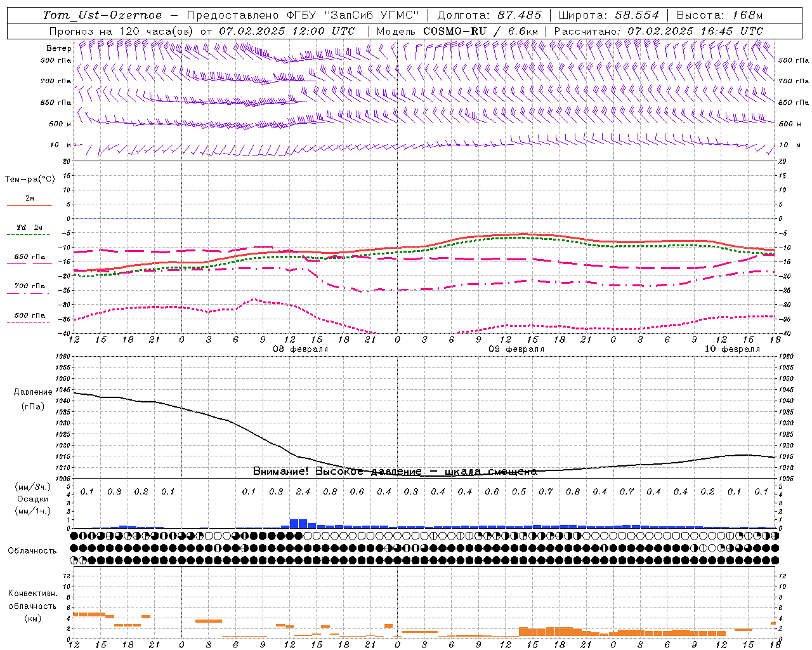Click the (мм/3ч.) precipitation unit label
The width and height of the screenshot is (812, 650).
pyautogui.click(x=33, y=487)
